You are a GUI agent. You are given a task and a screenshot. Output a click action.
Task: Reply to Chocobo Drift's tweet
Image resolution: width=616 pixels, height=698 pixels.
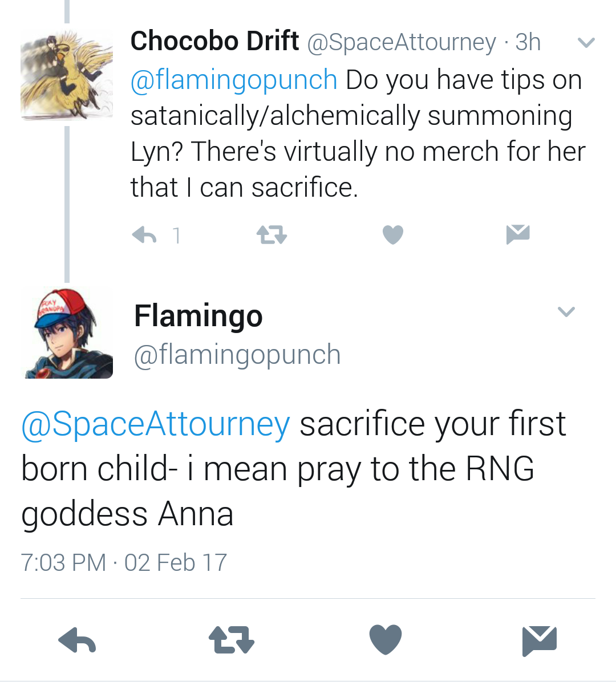(144, 234)
